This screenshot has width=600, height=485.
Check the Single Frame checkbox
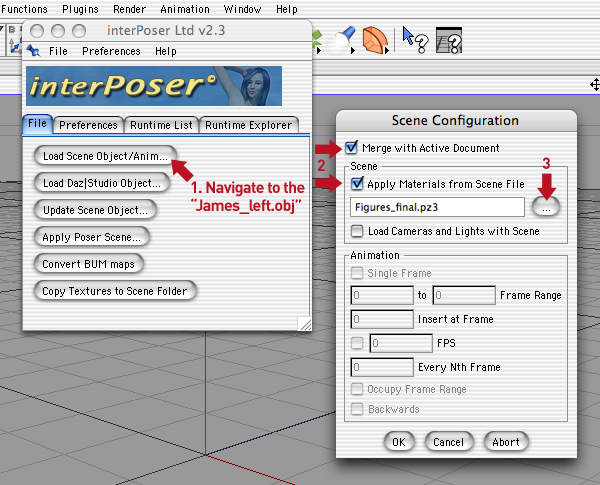[x=357, y=273]
